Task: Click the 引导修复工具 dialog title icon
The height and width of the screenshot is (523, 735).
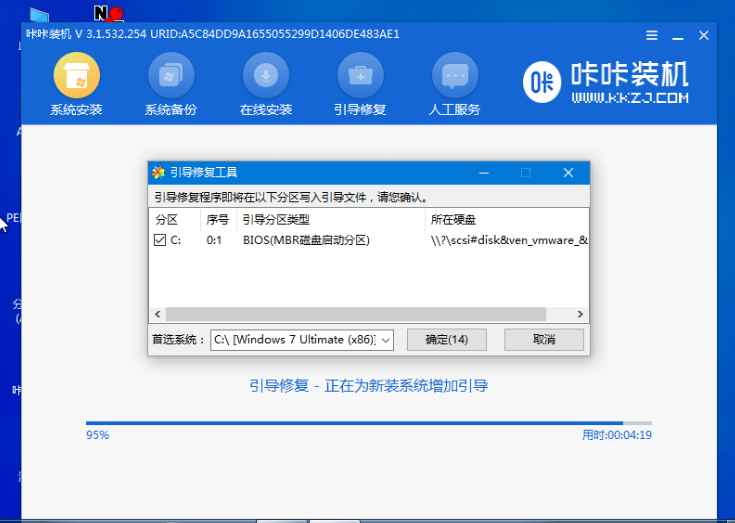Action: (x=158, y=172)
